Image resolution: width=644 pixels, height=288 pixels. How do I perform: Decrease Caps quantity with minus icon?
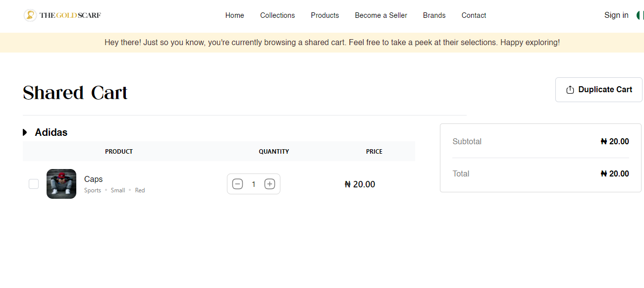pos(238,184)
